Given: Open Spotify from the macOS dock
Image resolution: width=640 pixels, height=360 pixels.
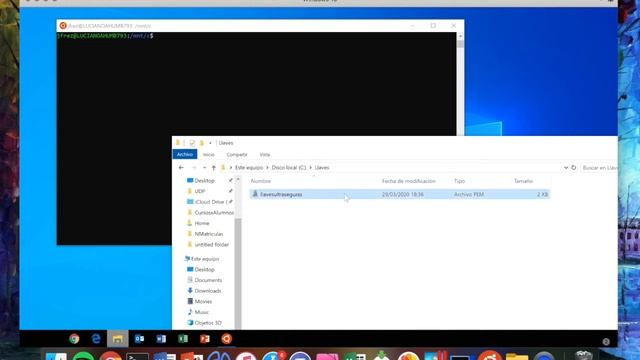Looking at the screenshot, I should 83,356.
